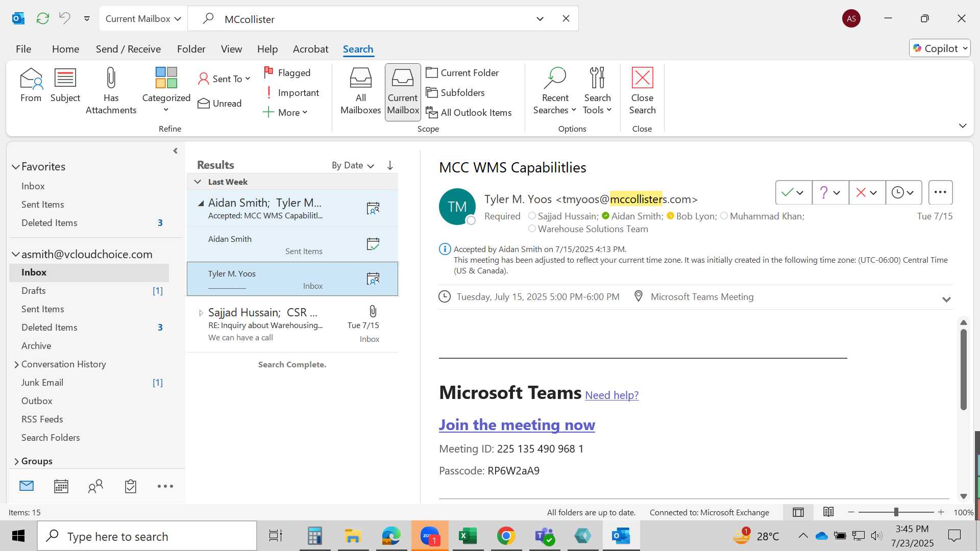
Task: Open Current Mailbox scope dropdown
Action: click(143, 18)
